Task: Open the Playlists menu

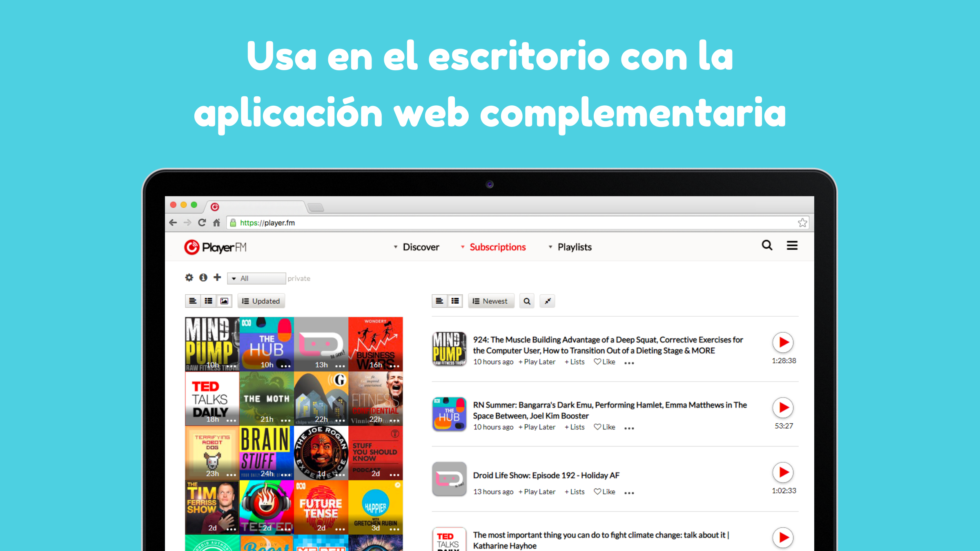Action: point(570,247)
